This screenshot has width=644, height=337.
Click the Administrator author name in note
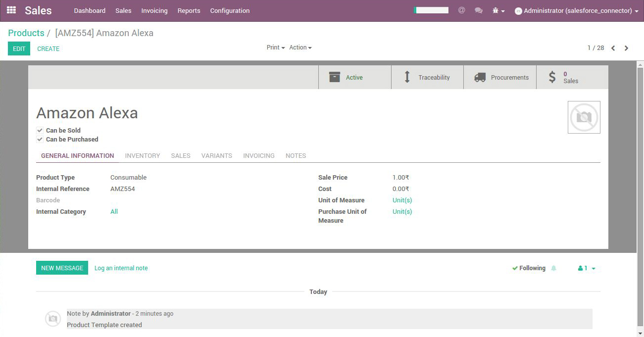pyautogui.click(x=111, y=314)
